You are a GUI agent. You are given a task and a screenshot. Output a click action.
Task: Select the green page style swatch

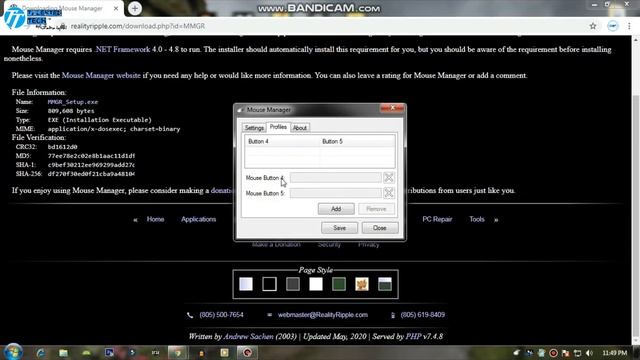(339, 284)
